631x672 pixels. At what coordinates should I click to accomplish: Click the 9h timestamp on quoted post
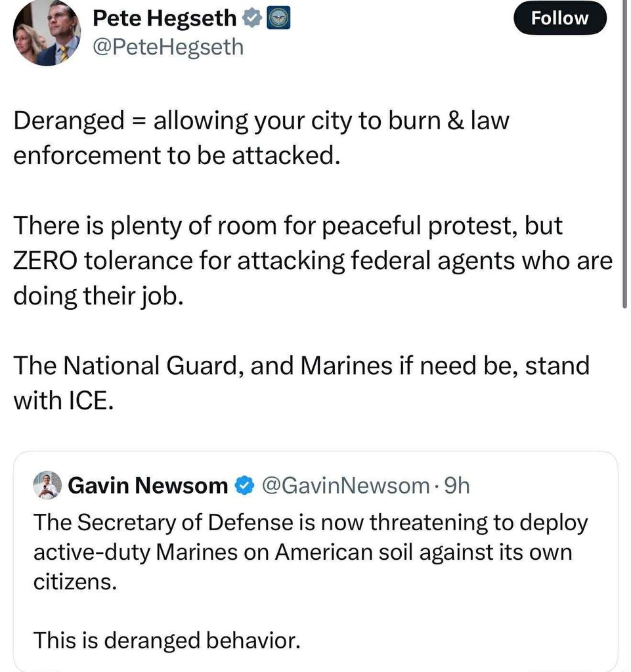pyautogui.click(x=457, y=486)
